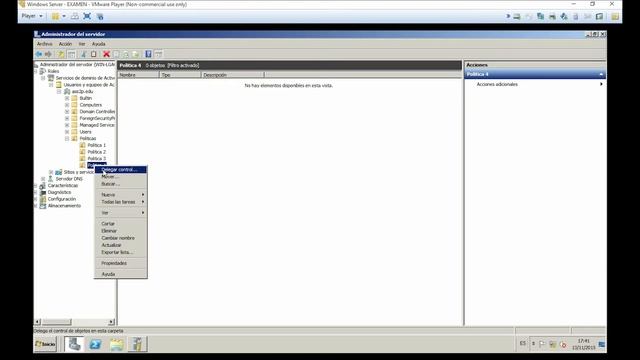This screenshot has height=360, width=640.
Task: Open PowerShell taskbar icon
Action: click(x=96, y=344)
